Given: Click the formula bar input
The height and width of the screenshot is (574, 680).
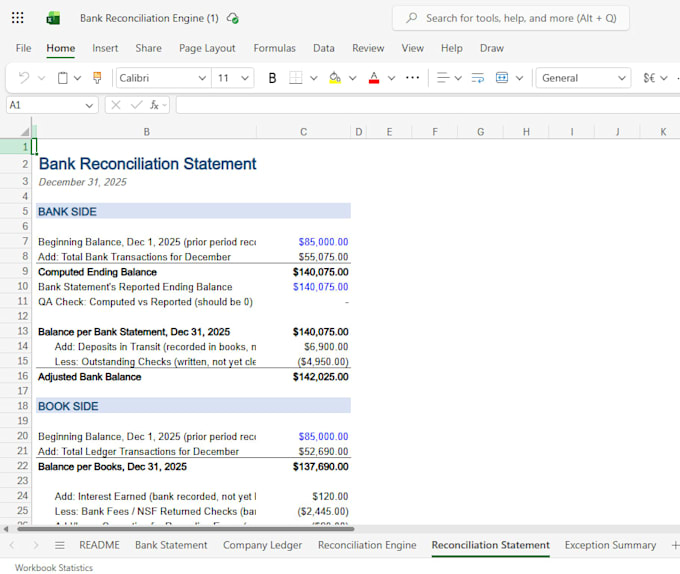Looking at the screenshot, I should [x=428, y=105].
